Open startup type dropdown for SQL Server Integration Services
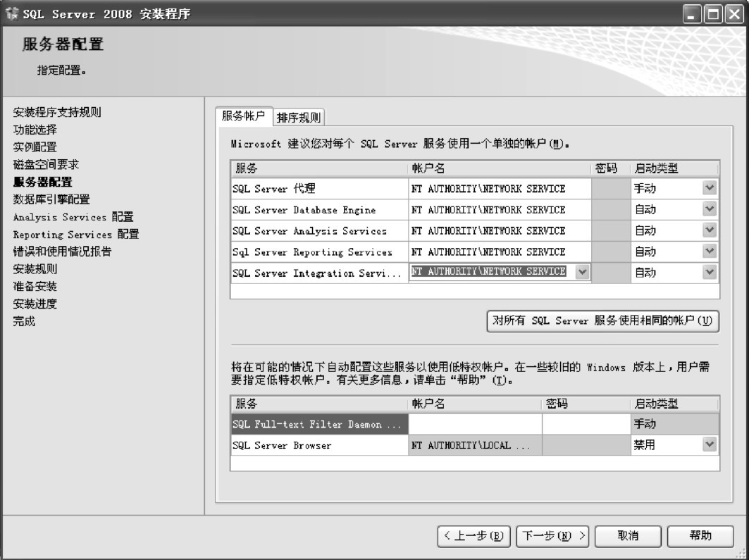Viewport: 749px width, 560px height. 710,272
